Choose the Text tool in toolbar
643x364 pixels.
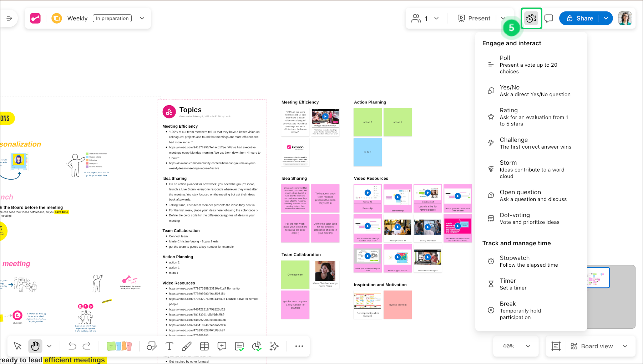[x=169, y=346]
